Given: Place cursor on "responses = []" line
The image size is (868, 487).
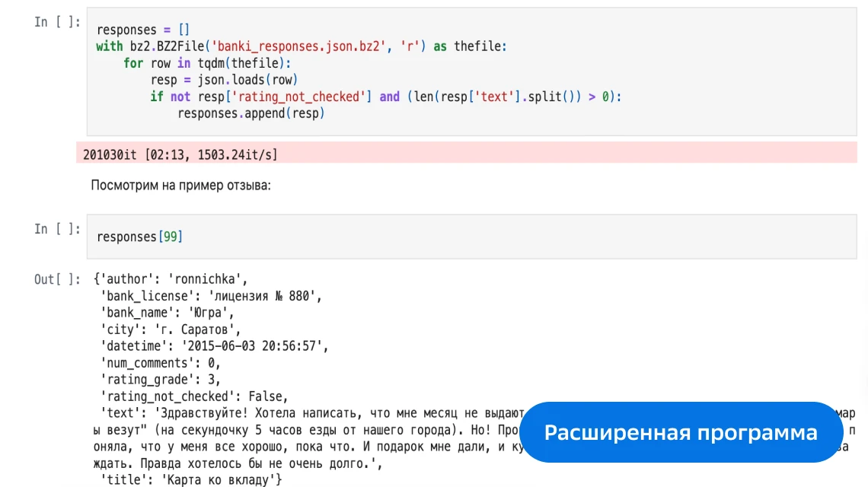Looking at the screenshot, I should click(143, 30).
